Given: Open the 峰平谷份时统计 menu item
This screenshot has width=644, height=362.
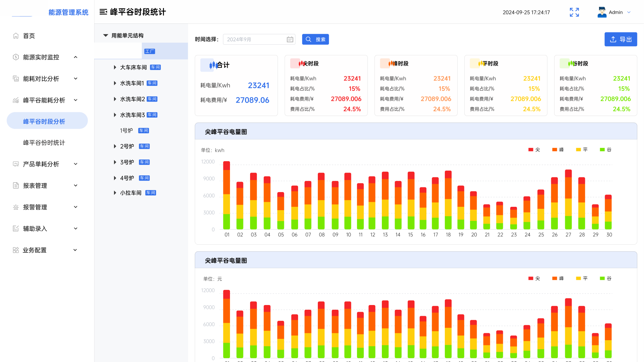Looking at the screenshot, I should pyautogui.click(x=44, y=143).
